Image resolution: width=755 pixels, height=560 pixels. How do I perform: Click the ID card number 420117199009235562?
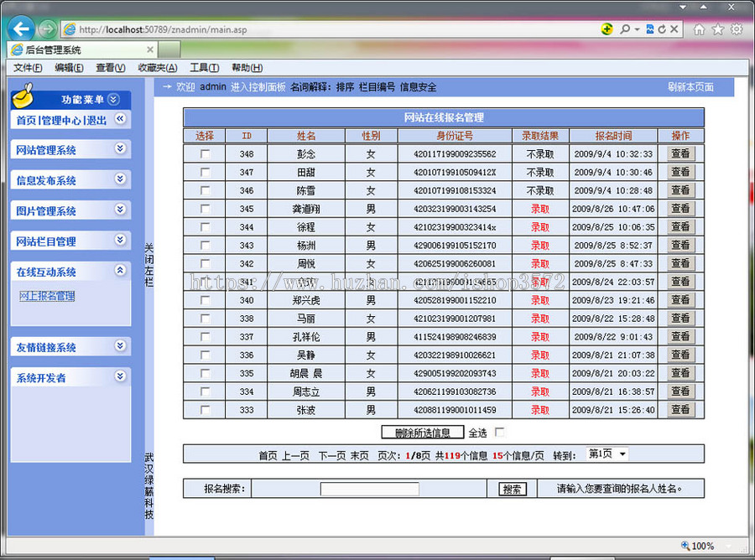(455, 154)
